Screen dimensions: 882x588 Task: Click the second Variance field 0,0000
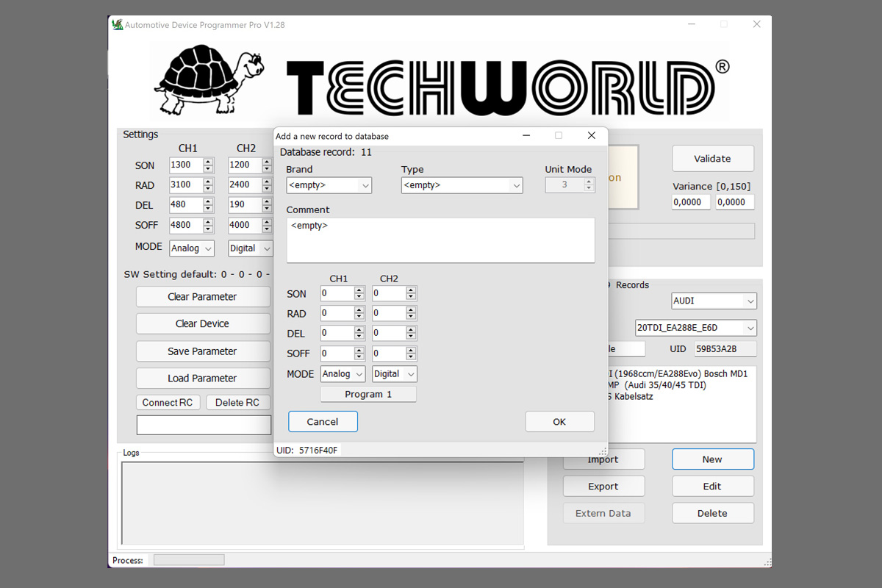click(x=734, y=202)
